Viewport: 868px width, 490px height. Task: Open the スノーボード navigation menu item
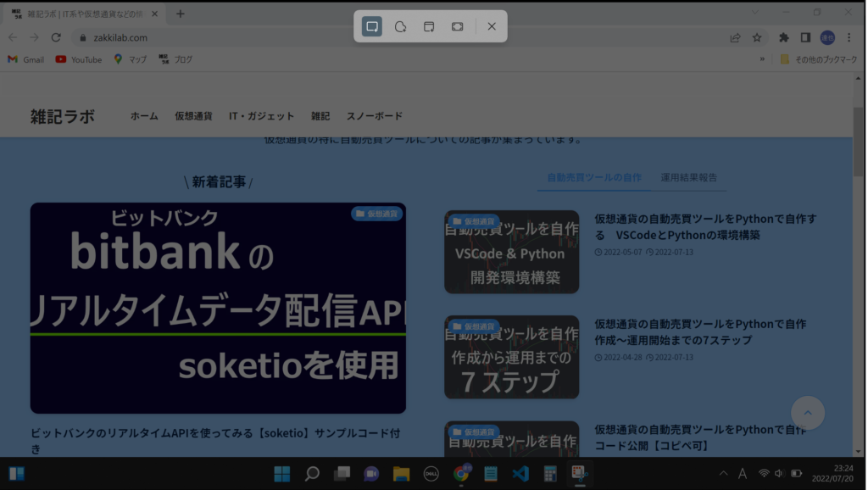(x=375, y=116)
